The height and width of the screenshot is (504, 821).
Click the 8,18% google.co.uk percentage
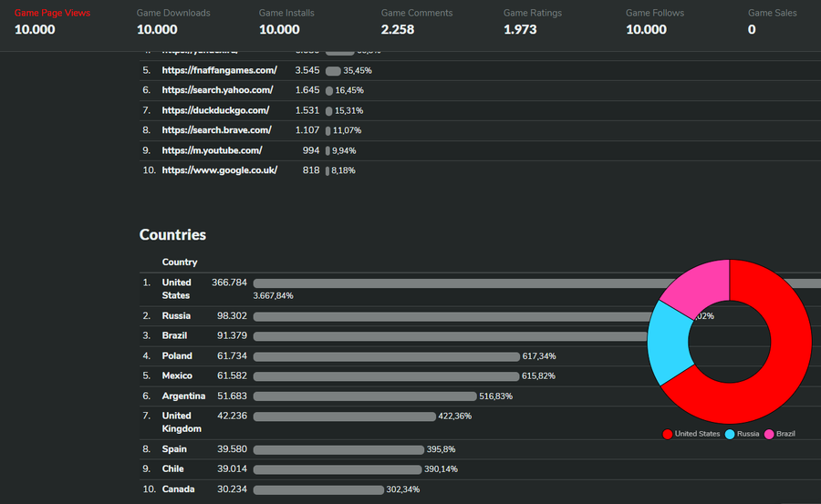click(343, 170)
